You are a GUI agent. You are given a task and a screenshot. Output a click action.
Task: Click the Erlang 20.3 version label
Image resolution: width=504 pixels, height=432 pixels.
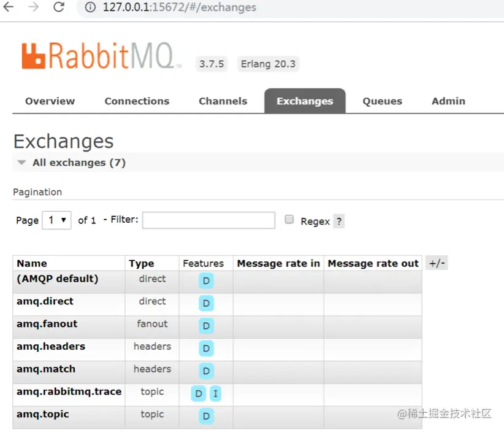coord(268,64)
